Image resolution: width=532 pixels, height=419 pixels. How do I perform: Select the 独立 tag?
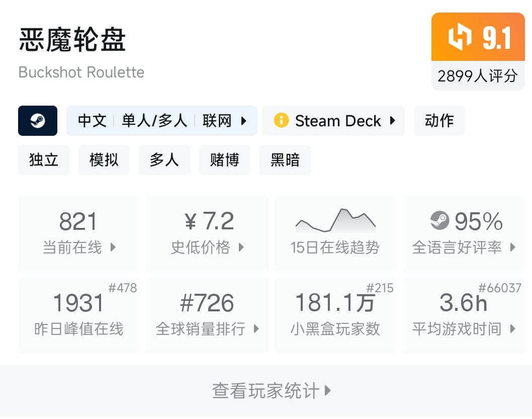(x=44, y=160)
